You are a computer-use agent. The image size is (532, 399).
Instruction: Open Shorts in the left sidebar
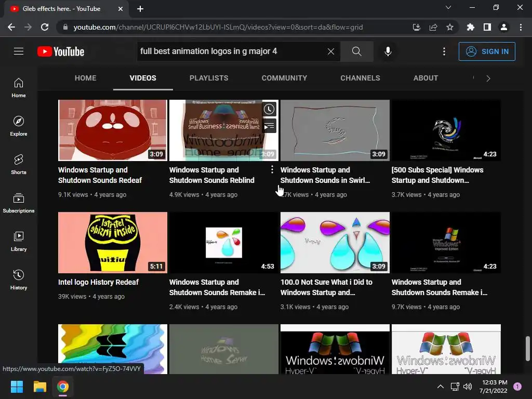point(19,164)
